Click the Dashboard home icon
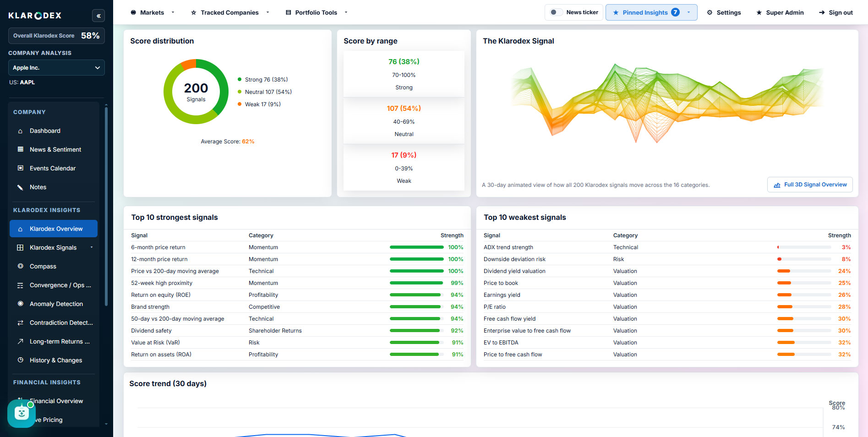Screen dimensions: 868x437 point(20,131)
